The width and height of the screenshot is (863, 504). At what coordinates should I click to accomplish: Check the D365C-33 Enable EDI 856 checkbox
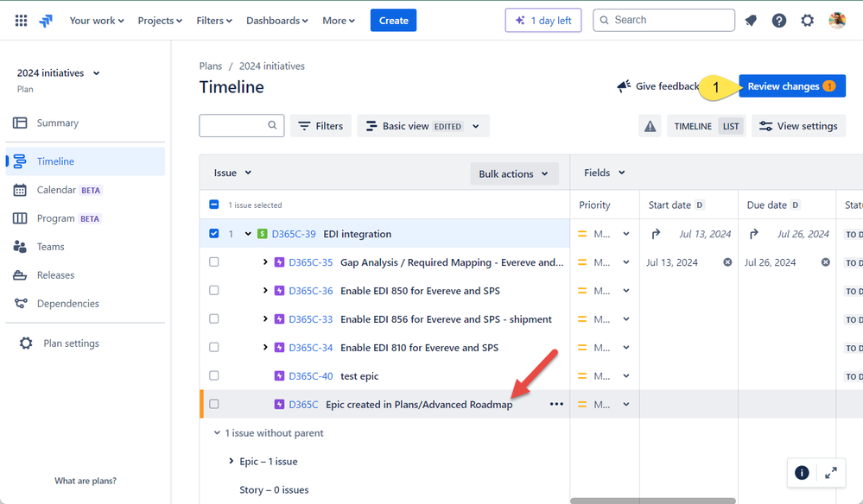214,318
